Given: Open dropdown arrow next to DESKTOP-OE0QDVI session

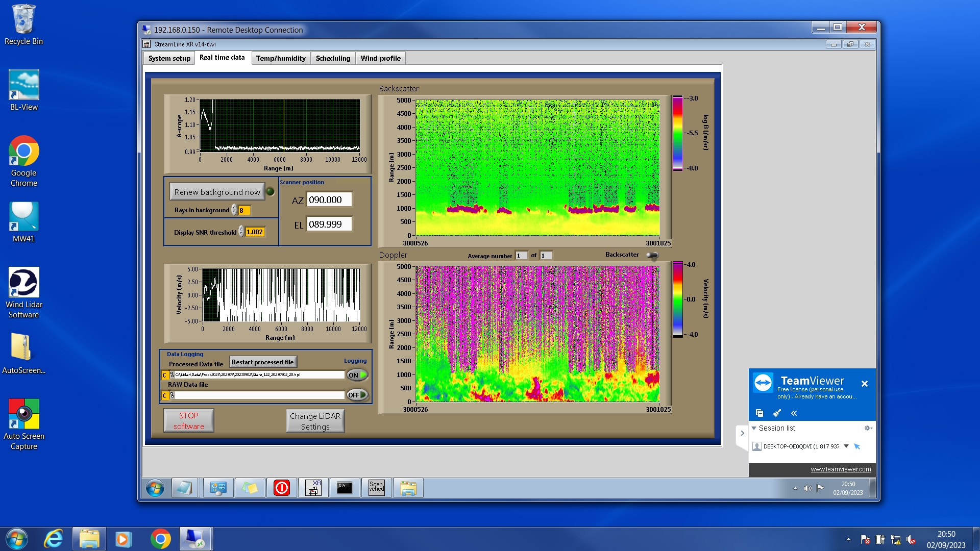Looking at the screenshot, I should click(x=846, y=446).
